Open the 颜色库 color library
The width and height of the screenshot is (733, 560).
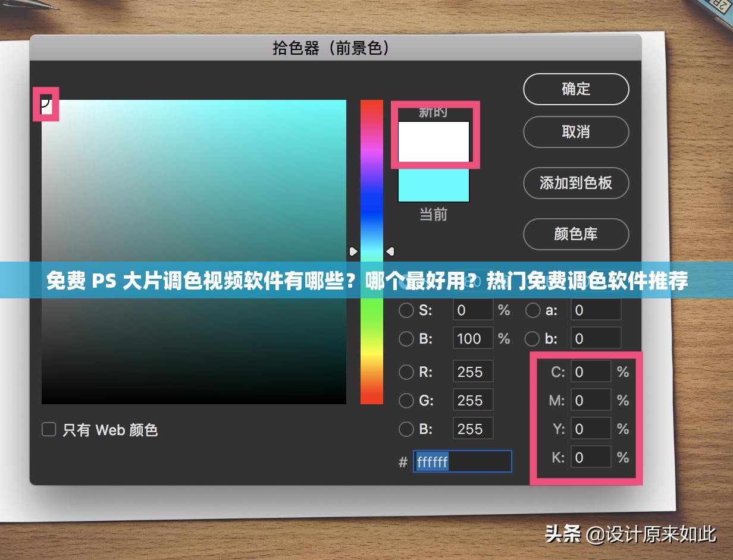click(x=575, y=234)
